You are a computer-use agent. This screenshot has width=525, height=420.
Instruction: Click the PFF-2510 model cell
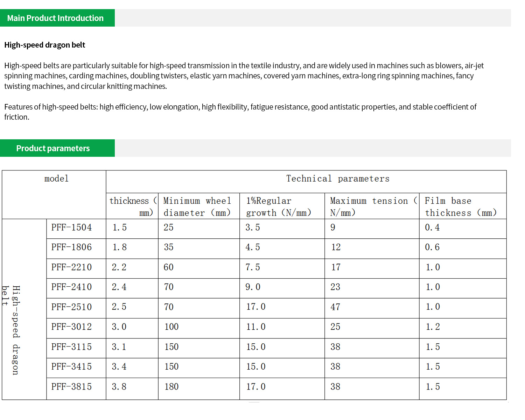click(71, 307)
